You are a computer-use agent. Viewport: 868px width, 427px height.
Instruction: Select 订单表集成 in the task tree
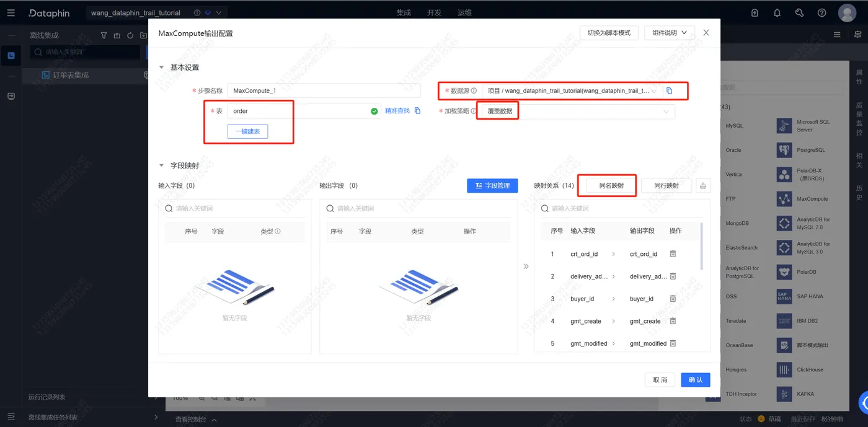(x=71, y=75)
